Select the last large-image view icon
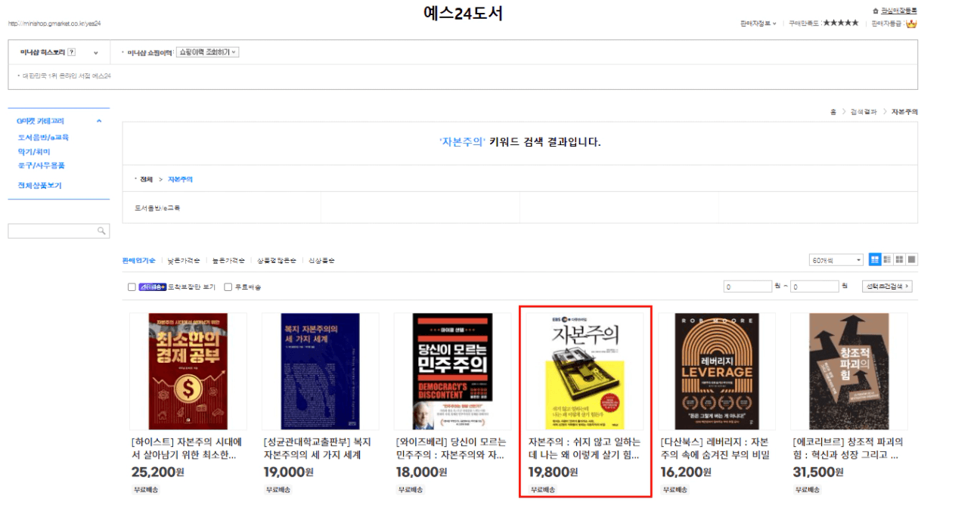This screenshot has height=508, width=980. coord(912,260)
